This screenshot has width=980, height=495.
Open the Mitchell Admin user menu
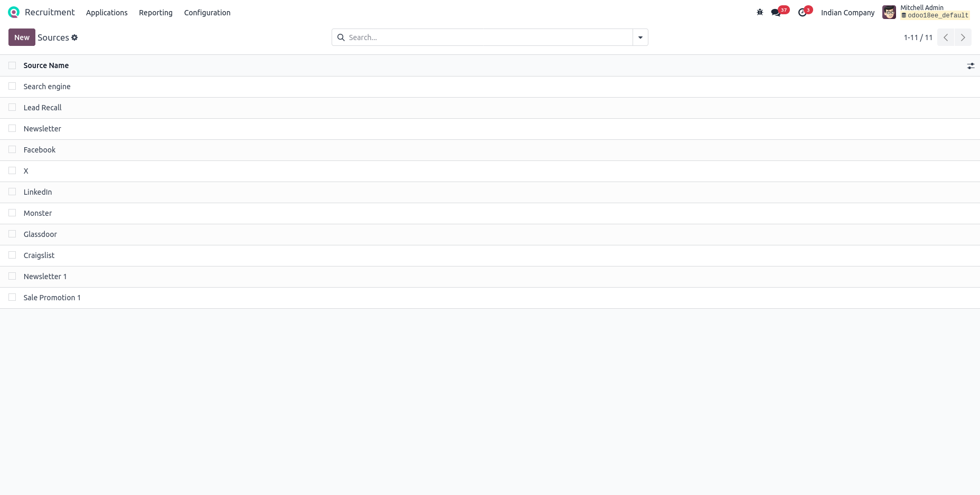pos(926,12)
